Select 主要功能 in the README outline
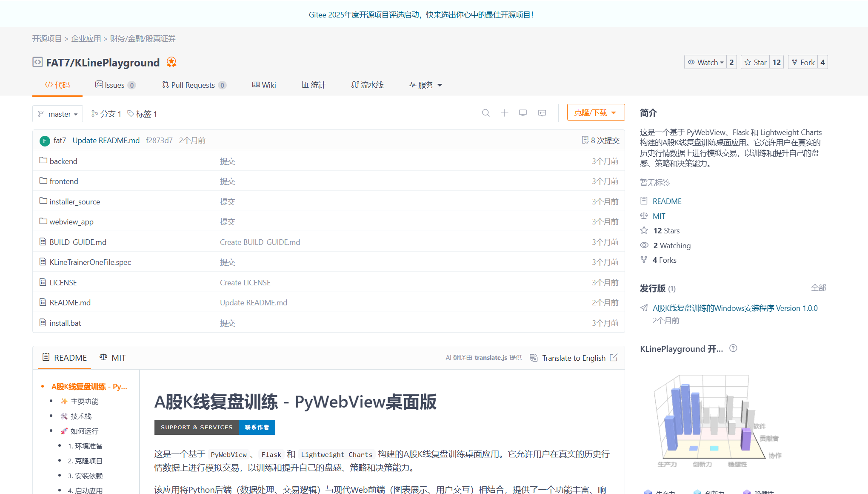The height and width of the screenshot is (494, 868). click(x=85, y=401)
